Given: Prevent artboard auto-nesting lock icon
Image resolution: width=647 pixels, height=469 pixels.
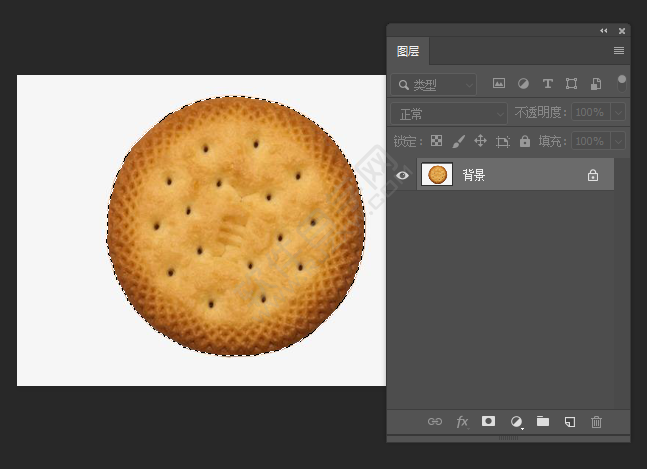Looking at the screenshot, I should (503, 141).
